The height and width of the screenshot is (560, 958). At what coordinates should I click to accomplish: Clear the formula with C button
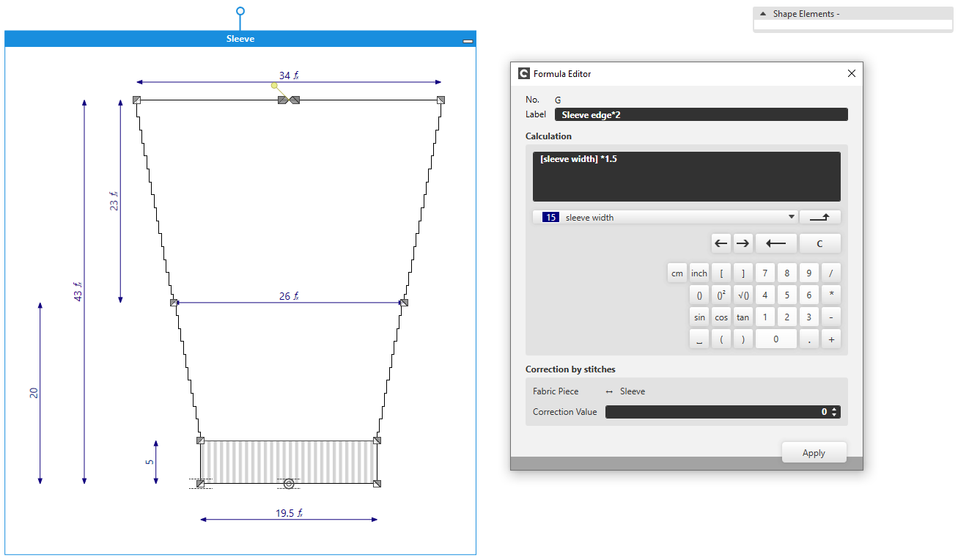point(819,243)
